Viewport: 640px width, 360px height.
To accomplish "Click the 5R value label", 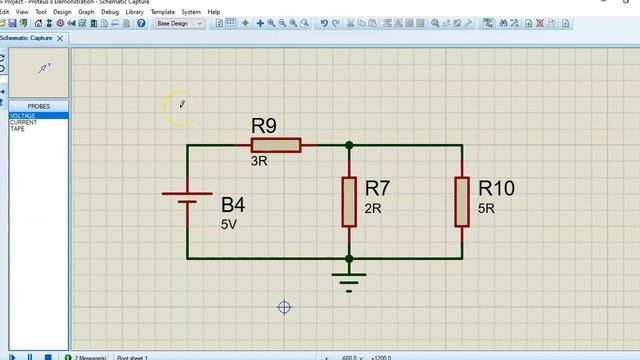I will coord(486,209).
